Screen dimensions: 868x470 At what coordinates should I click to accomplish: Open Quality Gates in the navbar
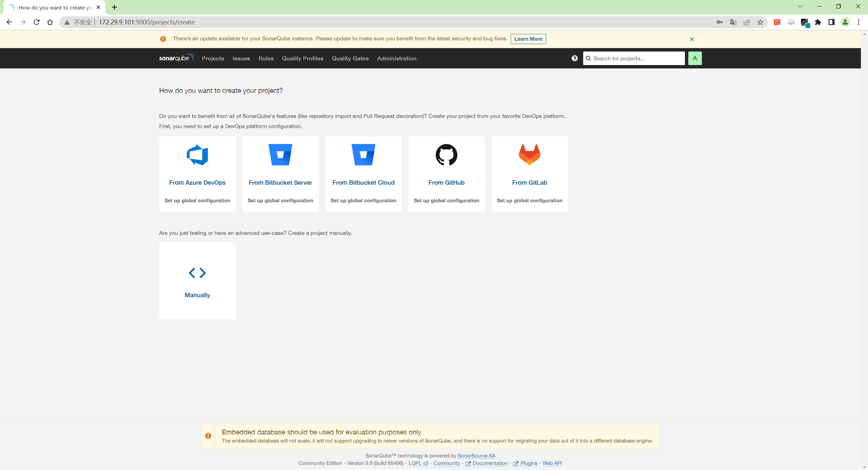pyautogui.click(x=350, y=58)
